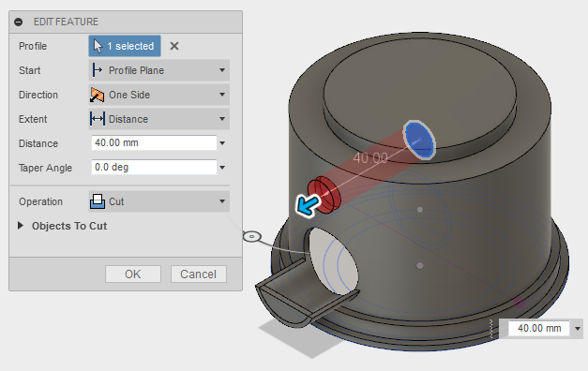Click the viewport 40.00 mm input box
This screenshot has width=588, height=371.
(x=539, y=328)
